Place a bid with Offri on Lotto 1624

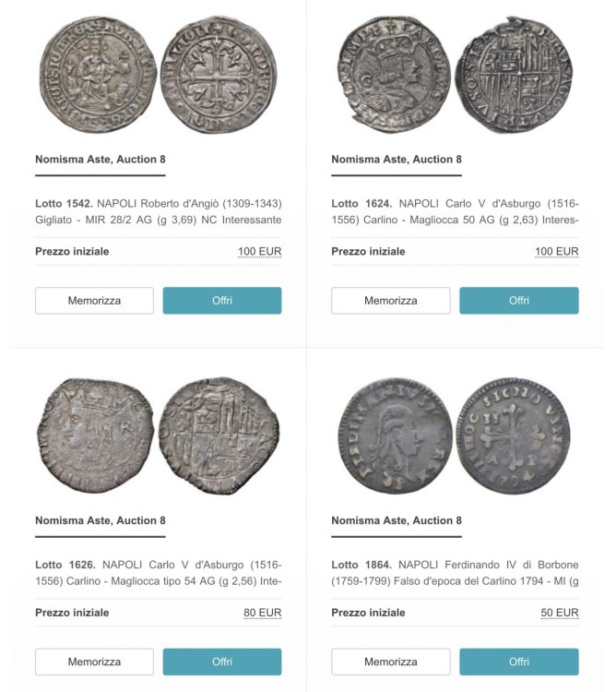tap(519, 301)
